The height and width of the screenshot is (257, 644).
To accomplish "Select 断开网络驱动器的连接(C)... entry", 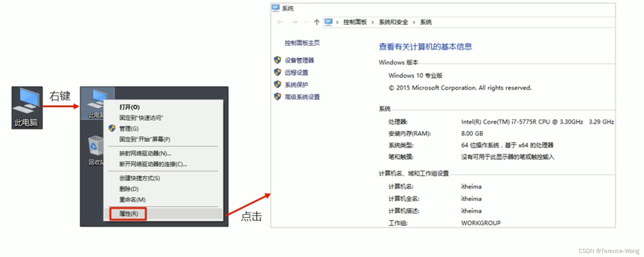I will [x=153, y=164].
